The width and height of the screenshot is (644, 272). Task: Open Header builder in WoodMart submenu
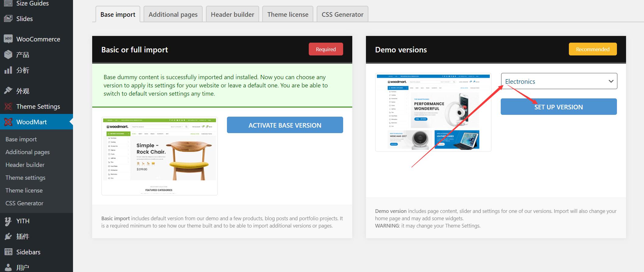25,165
